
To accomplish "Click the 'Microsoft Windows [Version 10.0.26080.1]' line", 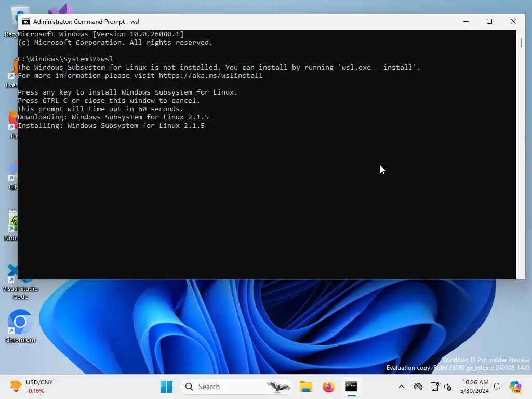I will click(100, 34).
